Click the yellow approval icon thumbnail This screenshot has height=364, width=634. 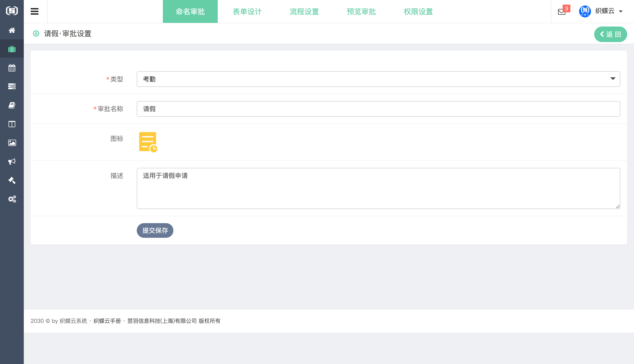click(x=148, y=142)
